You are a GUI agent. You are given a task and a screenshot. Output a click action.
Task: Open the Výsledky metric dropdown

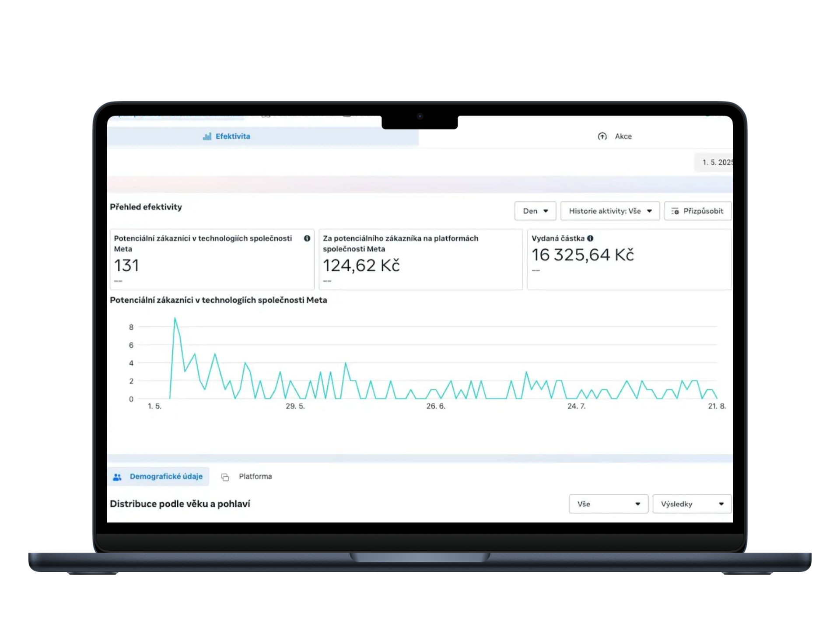coord(692,504)
